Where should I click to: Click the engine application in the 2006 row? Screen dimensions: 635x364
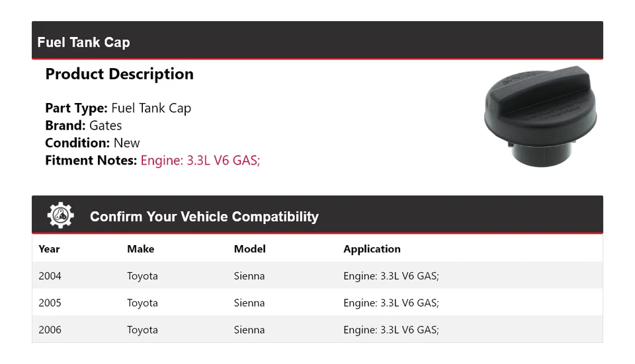click(x=391, y=330)
